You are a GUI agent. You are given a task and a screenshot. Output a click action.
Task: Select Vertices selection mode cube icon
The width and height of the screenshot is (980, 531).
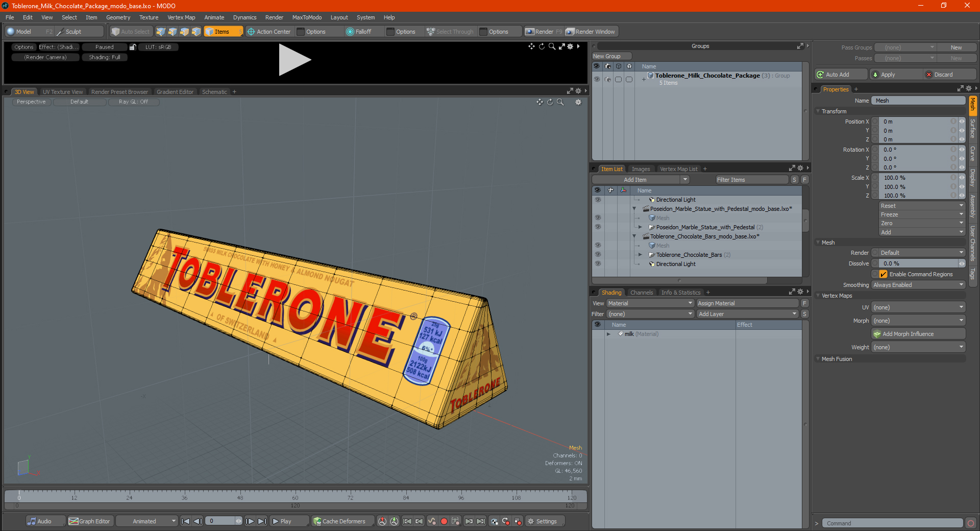(x=161, y=32)
